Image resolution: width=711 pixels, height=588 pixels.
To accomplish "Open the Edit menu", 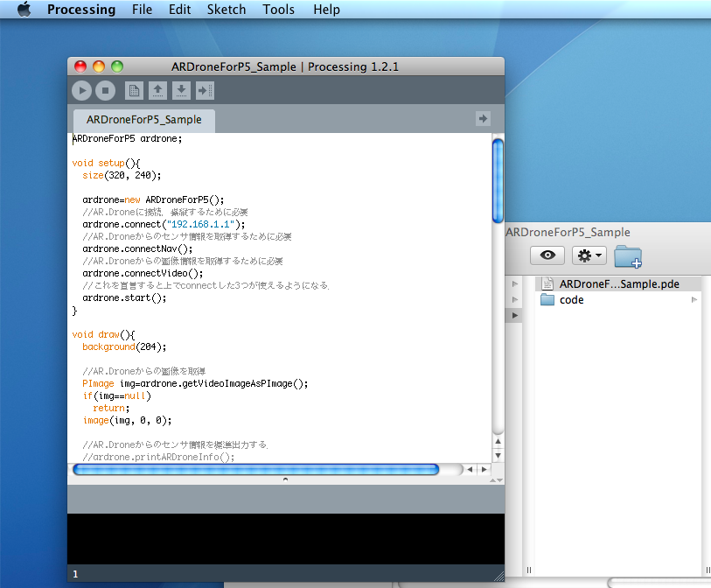I will 179,9.
